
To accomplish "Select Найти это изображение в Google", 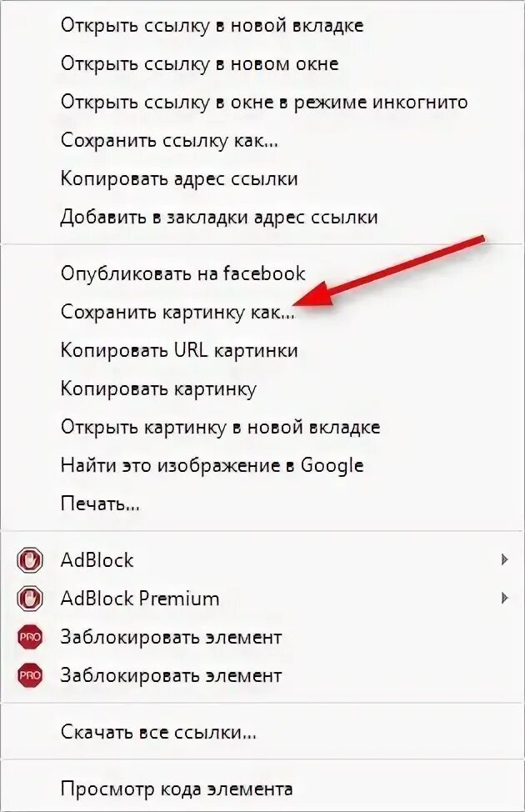I will (x=262, y=465).
